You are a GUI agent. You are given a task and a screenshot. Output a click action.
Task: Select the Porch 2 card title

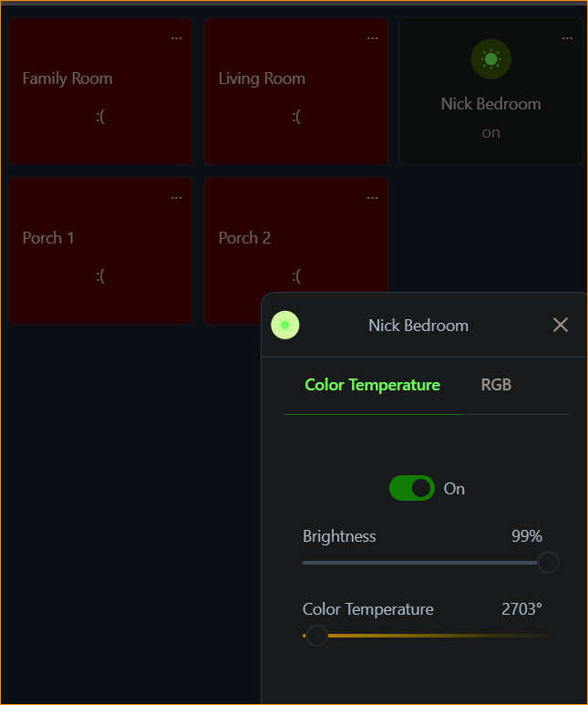pos(244,238)
